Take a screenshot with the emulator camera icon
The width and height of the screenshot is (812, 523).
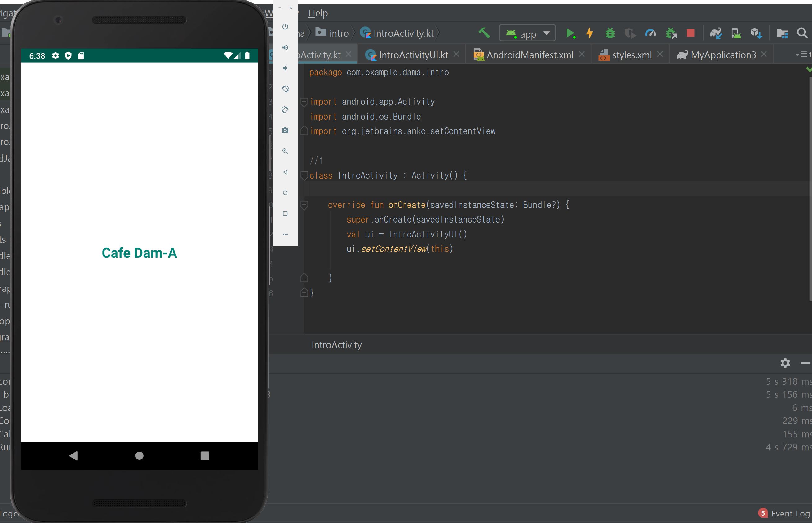(285, 131)
